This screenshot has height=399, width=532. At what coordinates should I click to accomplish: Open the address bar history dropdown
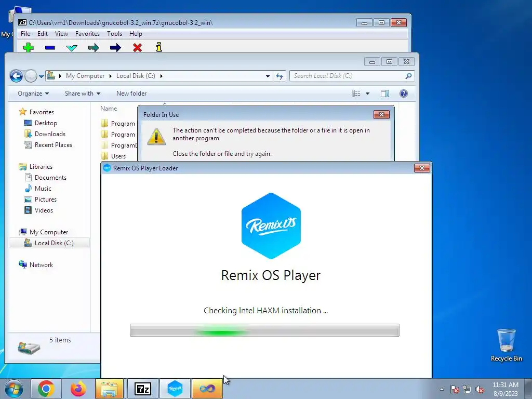(x=268, y=76)
